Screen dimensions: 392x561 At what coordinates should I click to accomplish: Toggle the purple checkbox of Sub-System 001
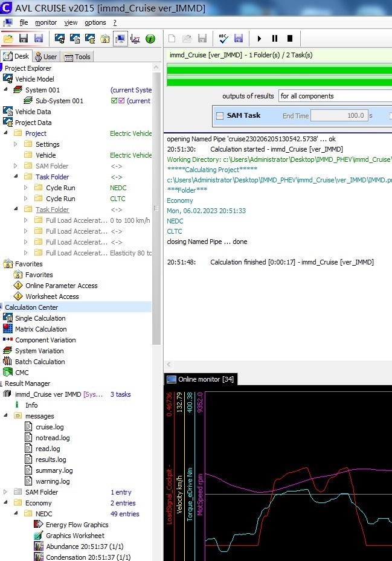tap(121, 100)
